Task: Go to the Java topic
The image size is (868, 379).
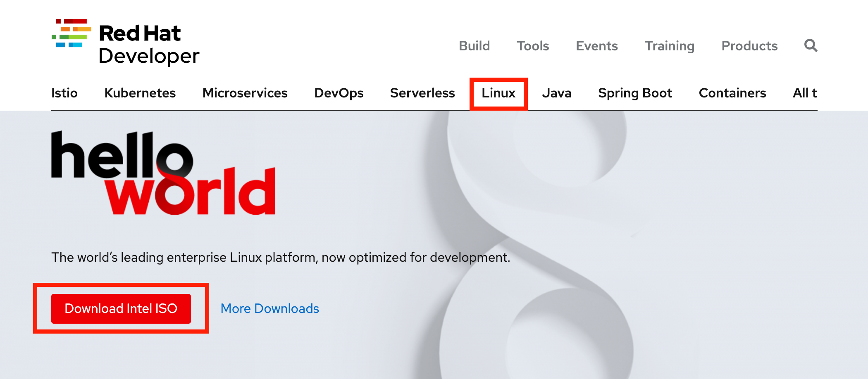Action: point(557,93)
